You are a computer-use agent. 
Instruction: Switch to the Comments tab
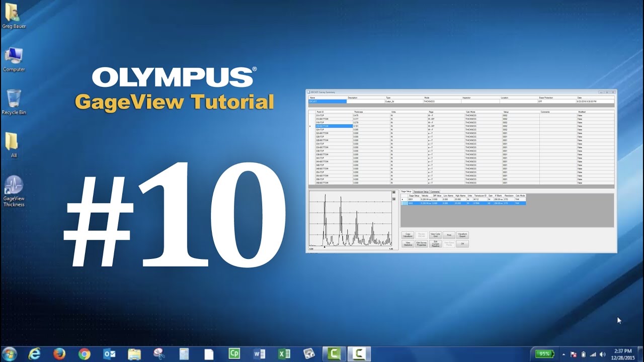pos(435,192)
